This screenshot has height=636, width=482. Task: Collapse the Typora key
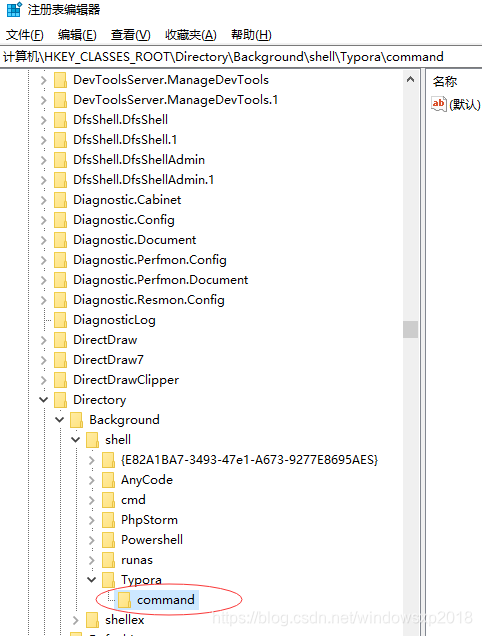coord(92,580)
